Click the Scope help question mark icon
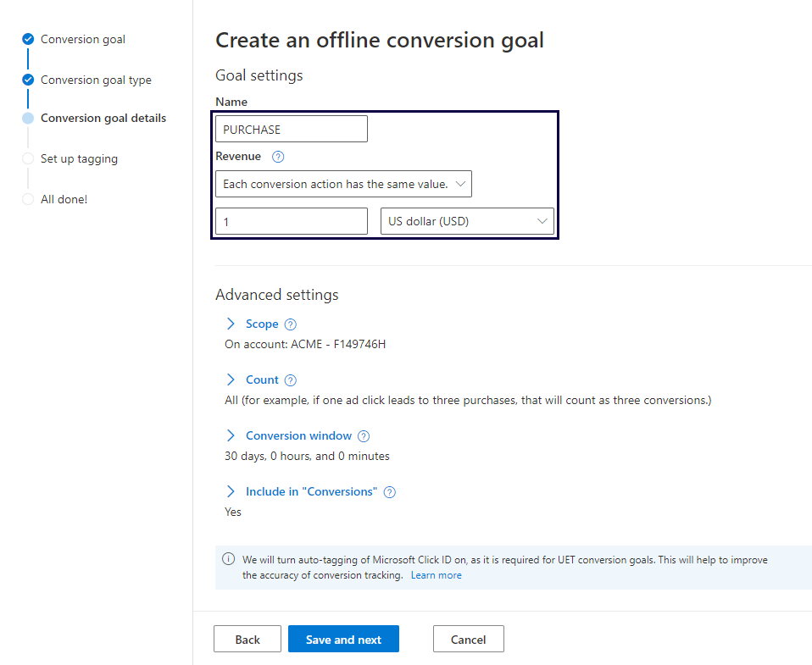This screenshot has width=812, height=665. pos(289,324)
